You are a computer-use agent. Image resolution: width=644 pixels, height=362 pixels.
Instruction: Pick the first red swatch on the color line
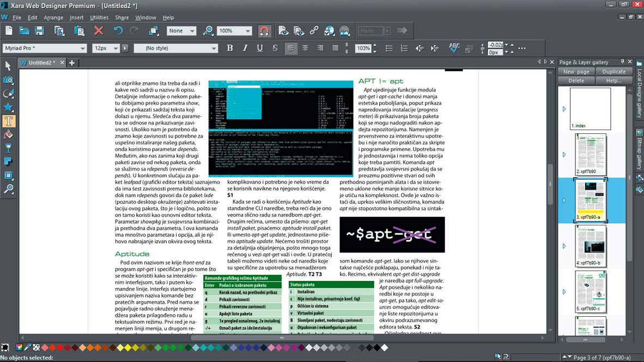click(x=52, y=348)
